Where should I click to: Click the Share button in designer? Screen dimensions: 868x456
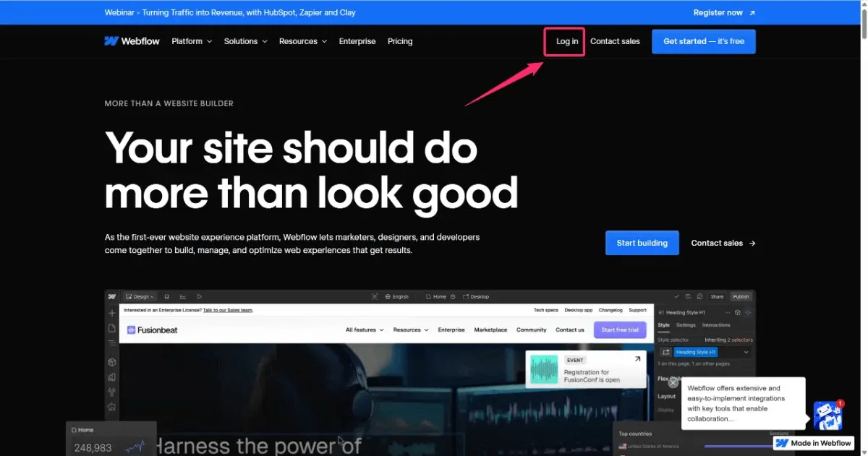point(717,296)
